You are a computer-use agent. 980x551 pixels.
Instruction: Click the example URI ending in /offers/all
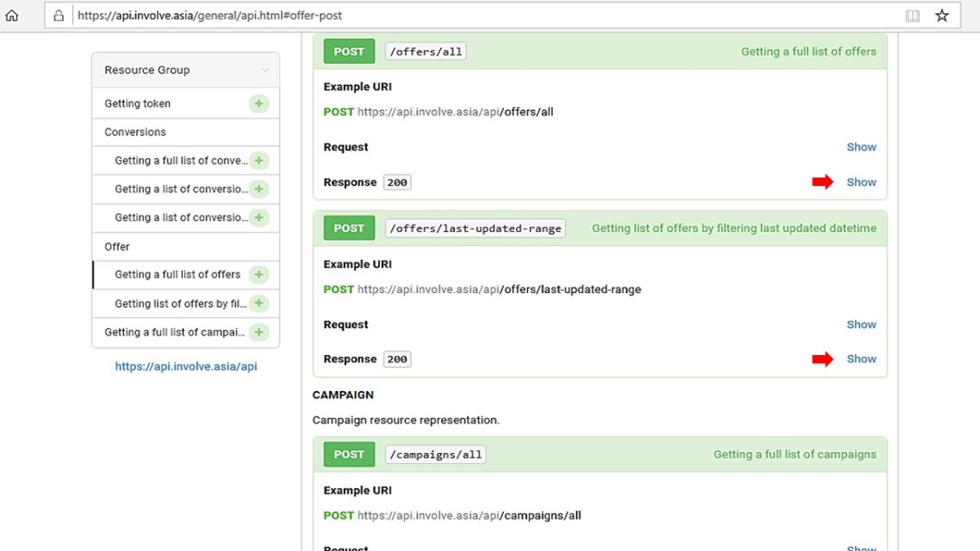click(x=456, y=112)
